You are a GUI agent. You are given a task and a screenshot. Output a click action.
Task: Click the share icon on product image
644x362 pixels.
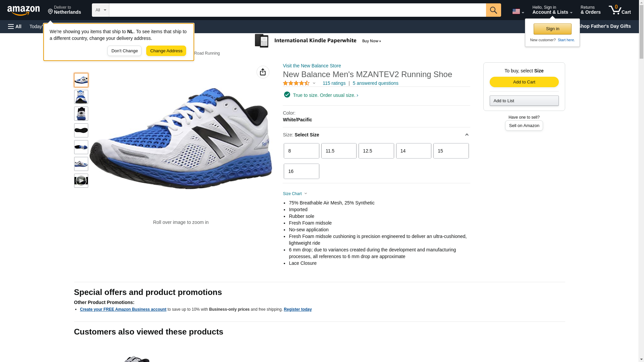click(x=263, y=72)
